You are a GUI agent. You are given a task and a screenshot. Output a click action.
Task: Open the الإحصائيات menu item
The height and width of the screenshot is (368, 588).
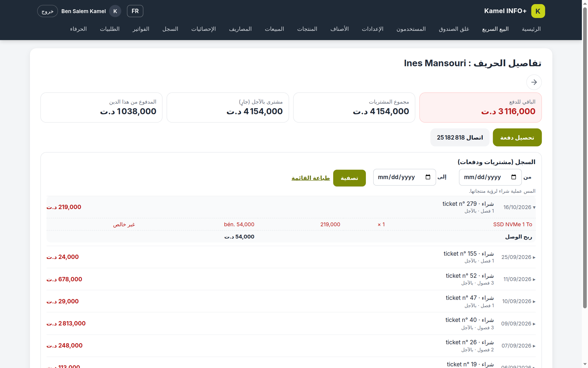click(x=203, y=29)
